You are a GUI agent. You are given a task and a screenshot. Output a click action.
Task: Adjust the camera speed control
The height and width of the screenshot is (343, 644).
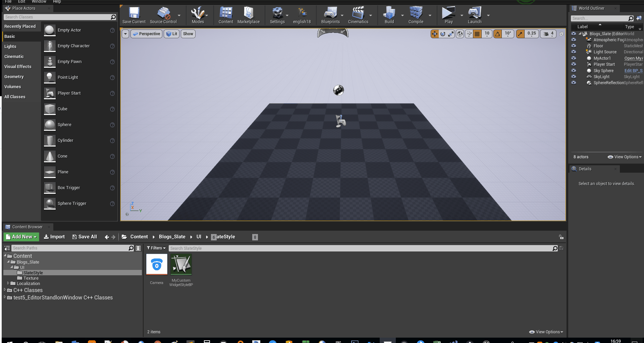[x=548, y=34]
